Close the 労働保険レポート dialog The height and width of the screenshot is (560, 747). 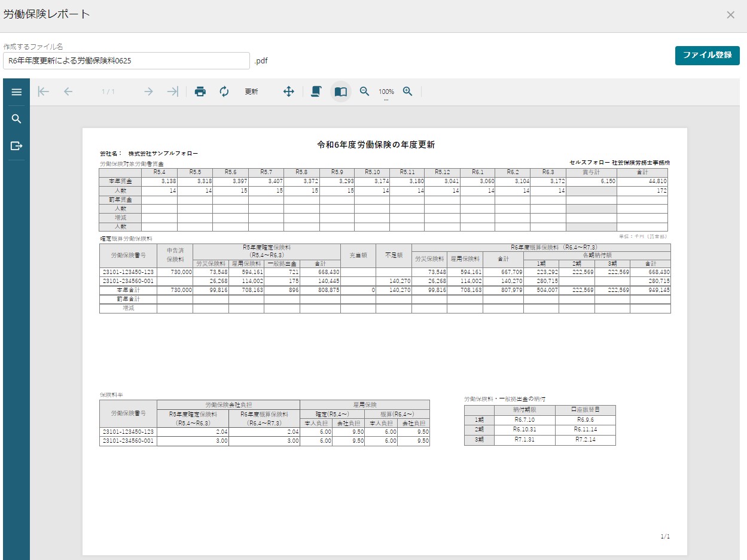(730, 15)
